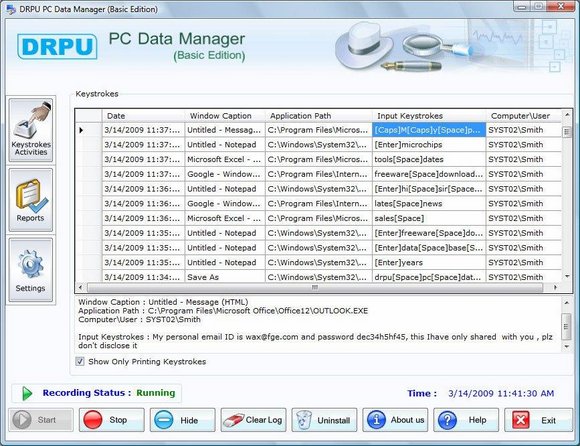This screenshot has height=446, width=580.
Task: Click the horizontal scrollbar right arrow
Action: tap(555, 287)
